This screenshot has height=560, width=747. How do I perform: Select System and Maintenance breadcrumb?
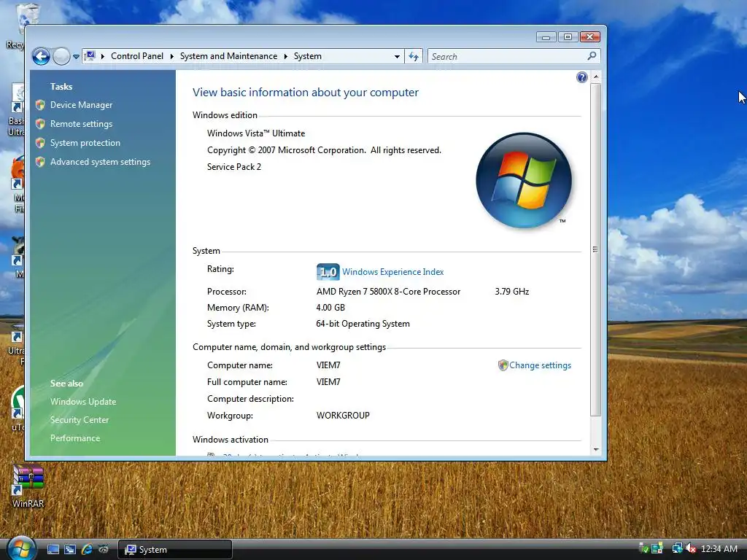(228, 56)
